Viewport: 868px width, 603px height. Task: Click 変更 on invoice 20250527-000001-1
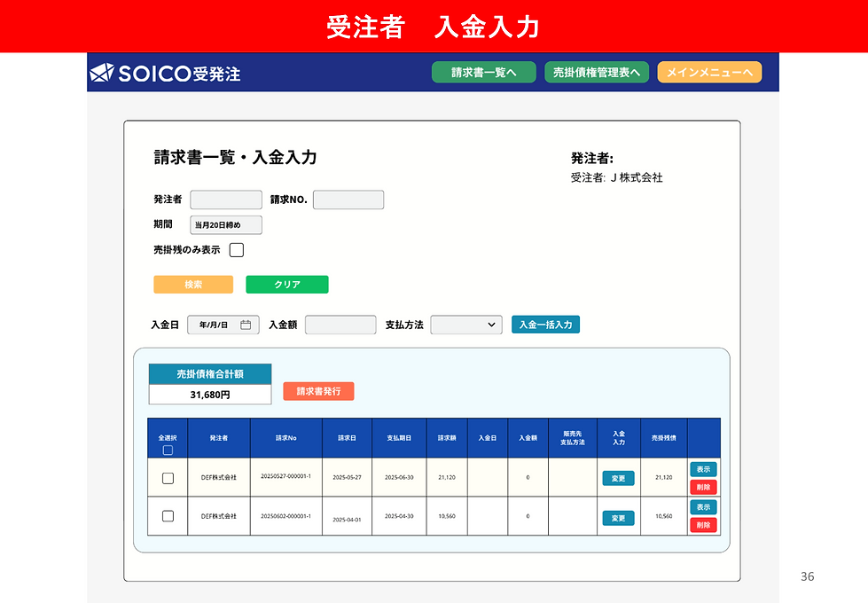coord(618,477)
